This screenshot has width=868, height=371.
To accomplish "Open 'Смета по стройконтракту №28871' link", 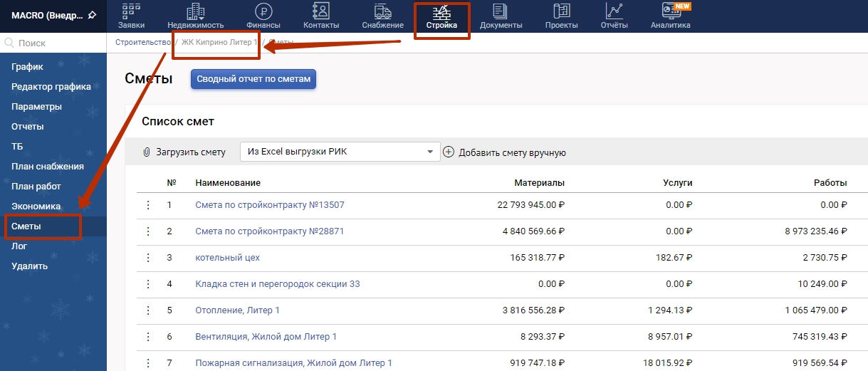I will click(269, 231).
